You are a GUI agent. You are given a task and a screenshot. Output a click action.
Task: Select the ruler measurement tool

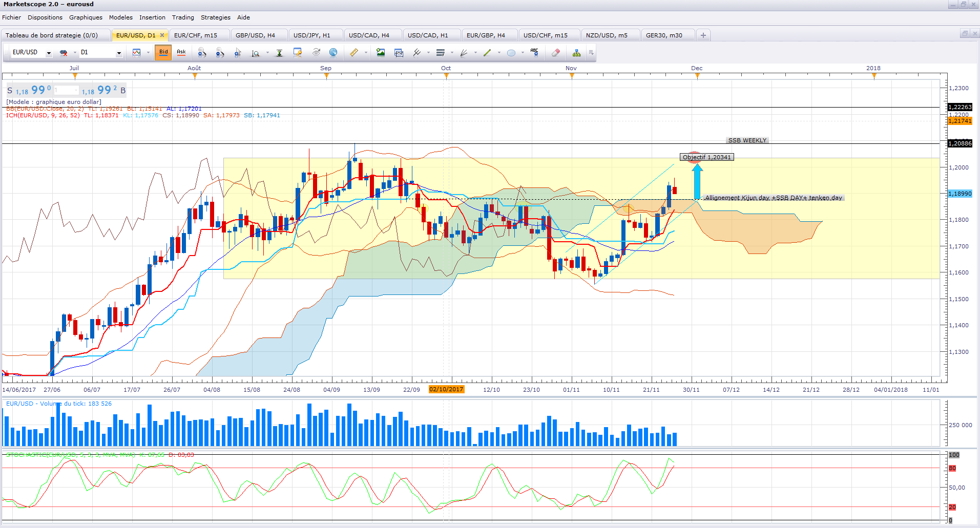(354, 52)
